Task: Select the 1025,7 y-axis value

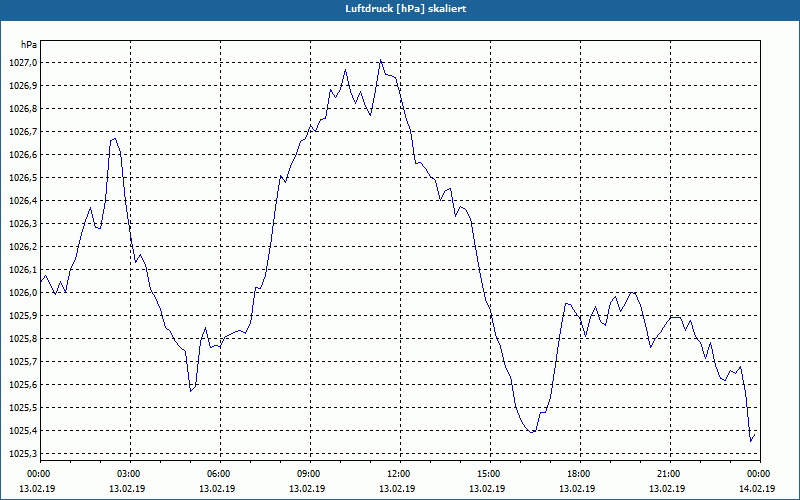Action: pyautogui.click(x=23, y=362)
